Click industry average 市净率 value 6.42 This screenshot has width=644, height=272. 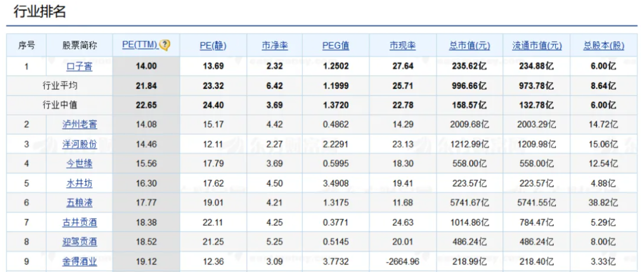(275, 86)
